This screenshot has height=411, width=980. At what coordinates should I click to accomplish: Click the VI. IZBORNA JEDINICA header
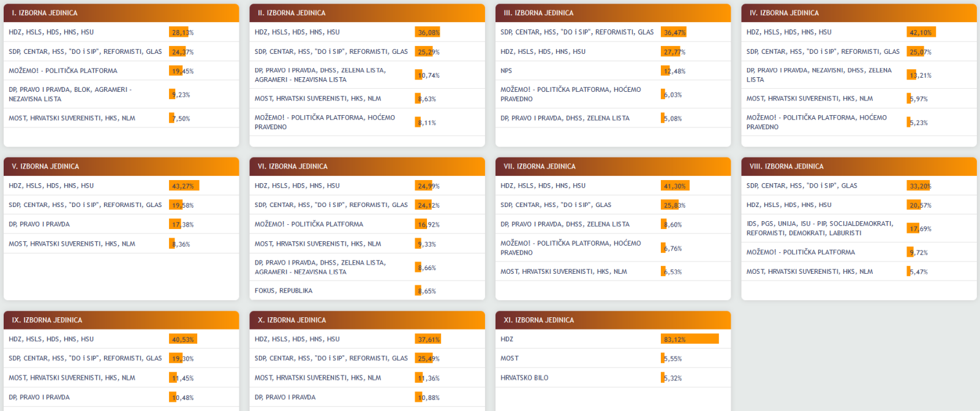pos(367,167)
